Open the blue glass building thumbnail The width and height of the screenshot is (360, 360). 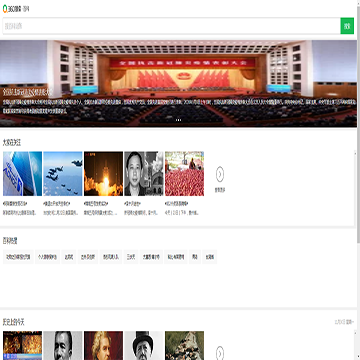pyautogui.click(x=22, y=174)
